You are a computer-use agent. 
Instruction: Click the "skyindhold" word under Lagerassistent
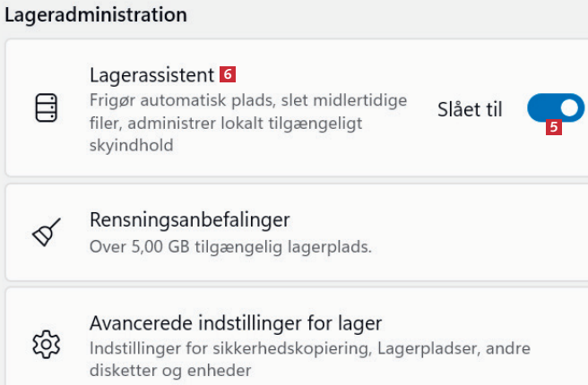[x=131, y=144]
